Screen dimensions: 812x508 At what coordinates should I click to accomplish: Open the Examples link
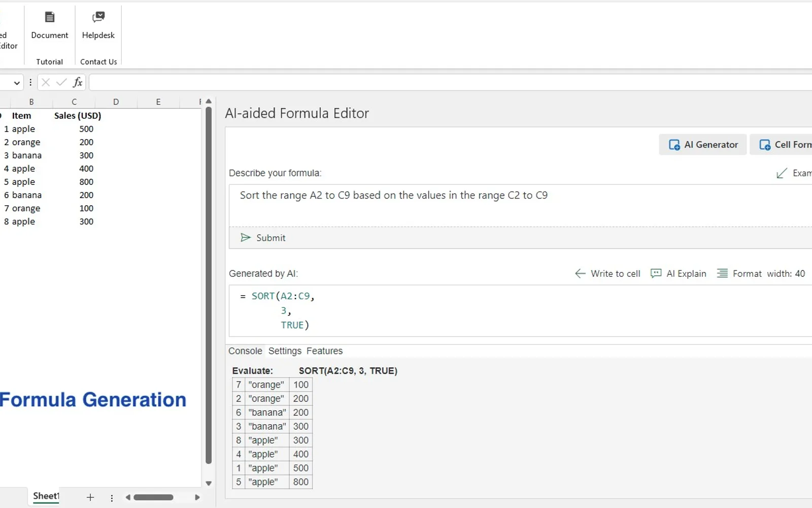[x=794, y=173]
